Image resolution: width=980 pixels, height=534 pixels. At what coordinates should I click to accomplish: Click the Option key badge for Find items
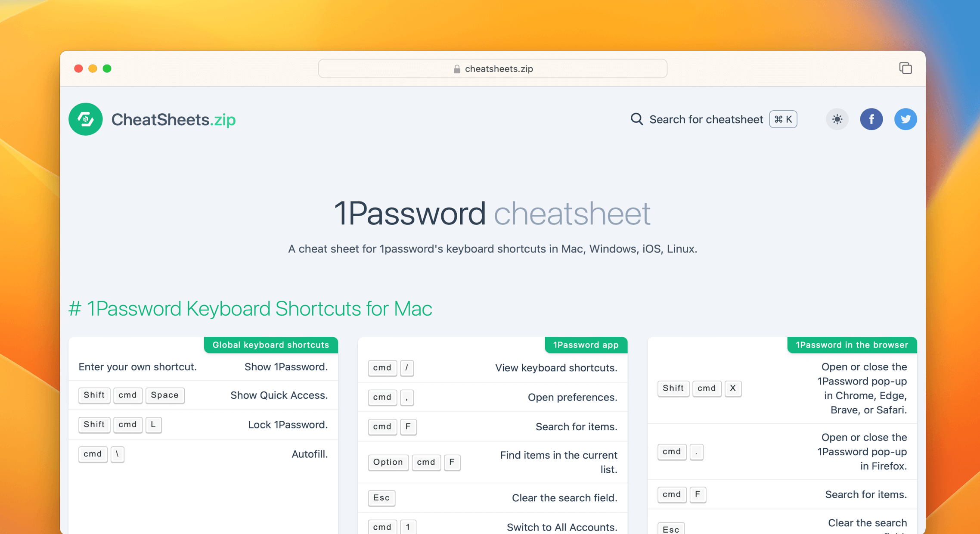point(388,462)
